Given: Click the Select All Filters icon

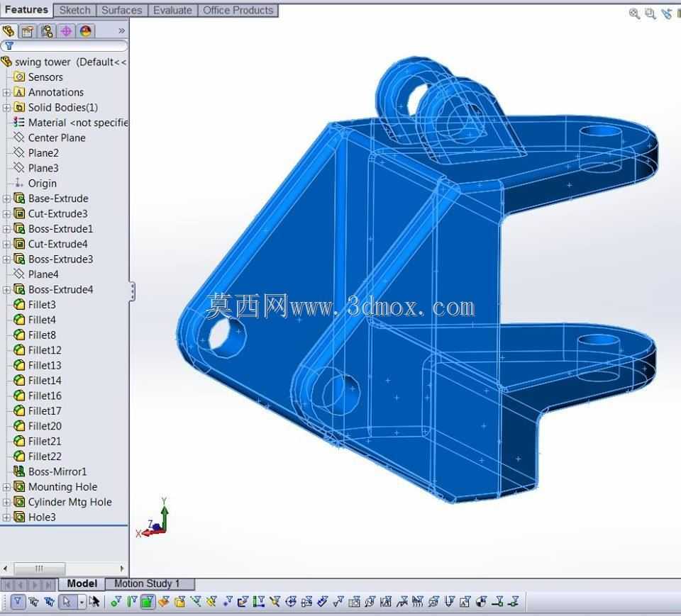Looking at the screenshot, I should coord(50,602).
